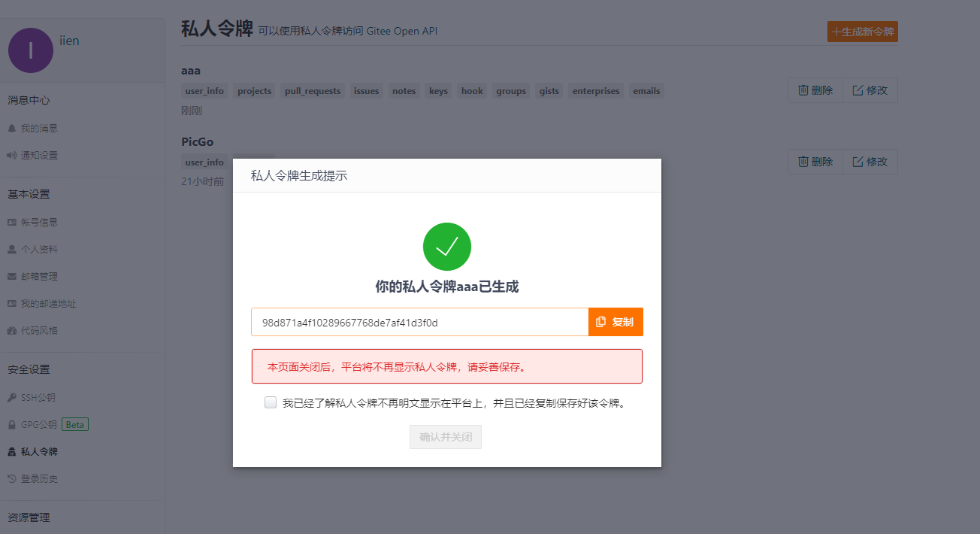980x534 pixels.
Task: Click the user_info tag under PicGo
Action: click(x=204, y=162)
